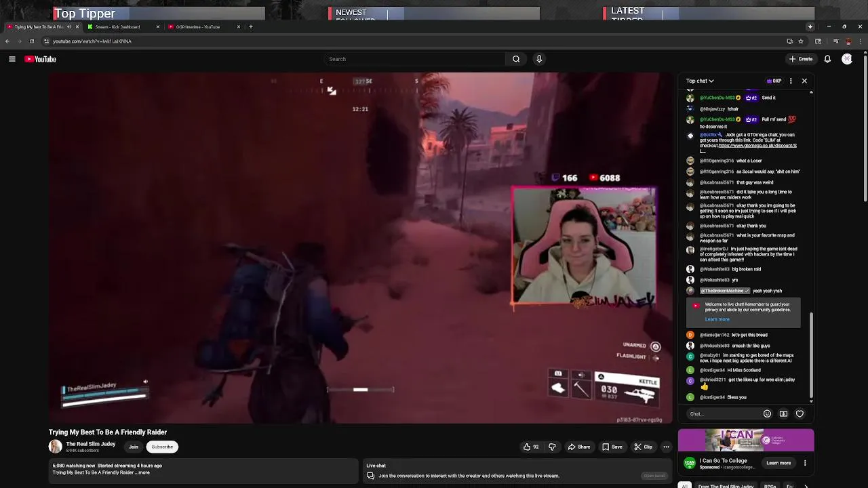This screenshot has height=488, width=868.
Task: Open the browser media controls icon
Action: (x=837, y=41)
